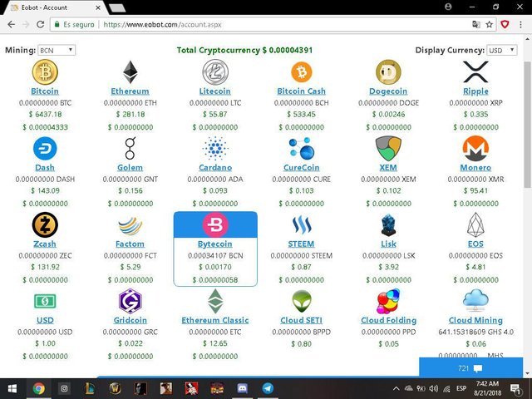Open a new browser tab
The image size is (532, 399).
tap(117, 8)
